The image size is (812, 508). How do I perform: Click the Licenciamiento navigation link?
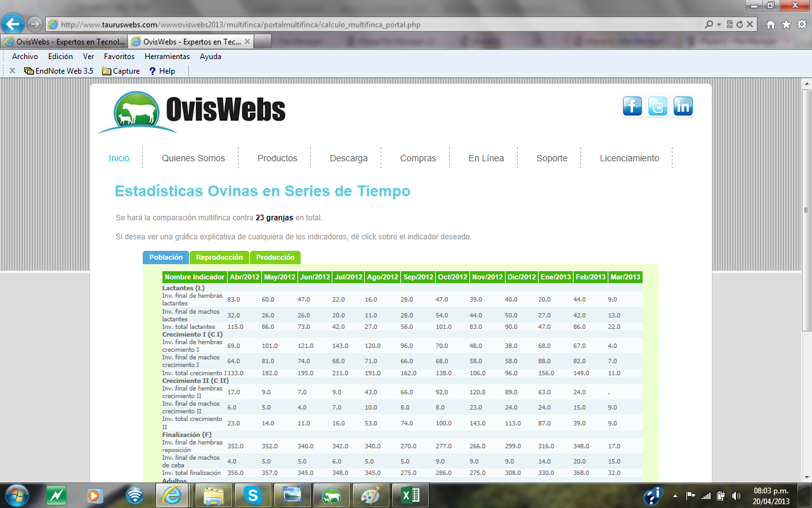point(629,158)
